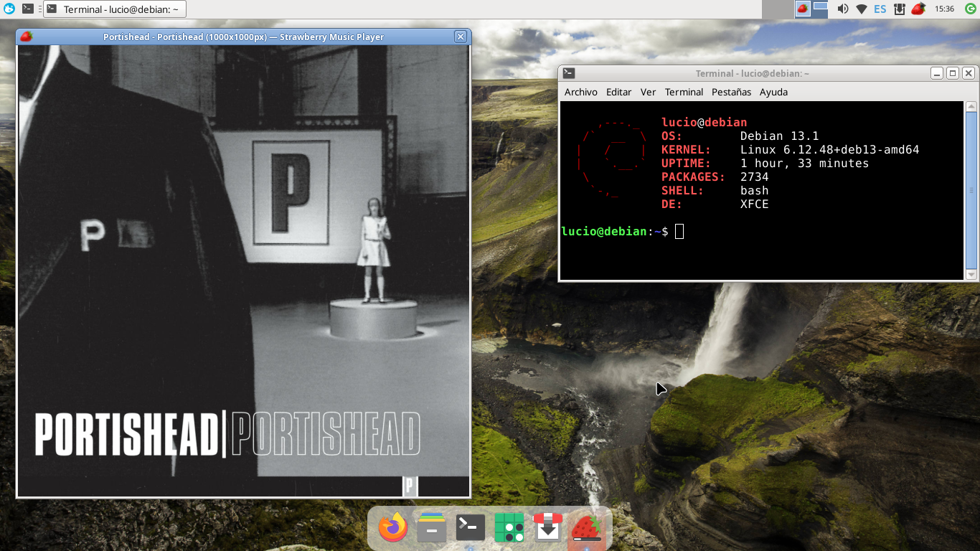Image resolution: width=980 pixels, height=551 pixels.
Task: Launch Firefox from the dock
Action: pyautogui.click(x=393, y=528)
